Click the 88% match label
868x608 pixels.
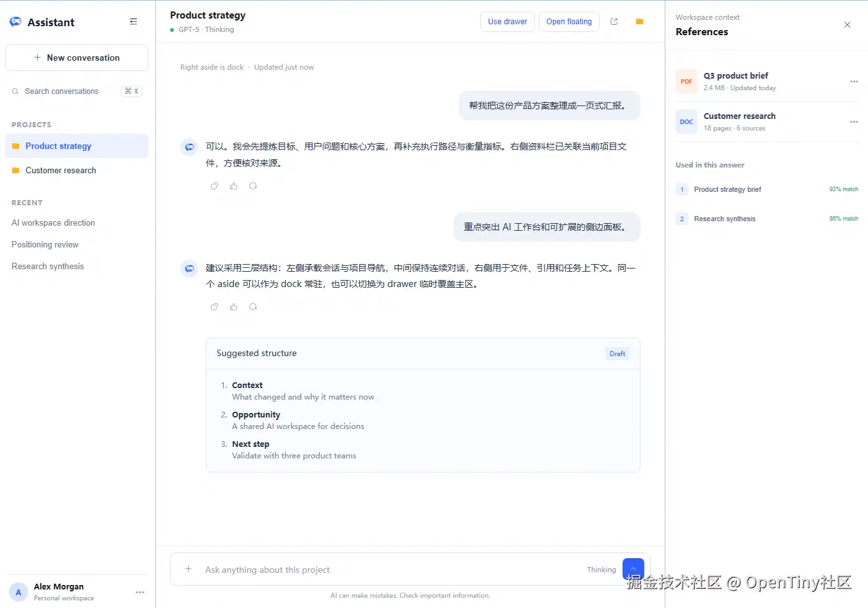point(844,219)
